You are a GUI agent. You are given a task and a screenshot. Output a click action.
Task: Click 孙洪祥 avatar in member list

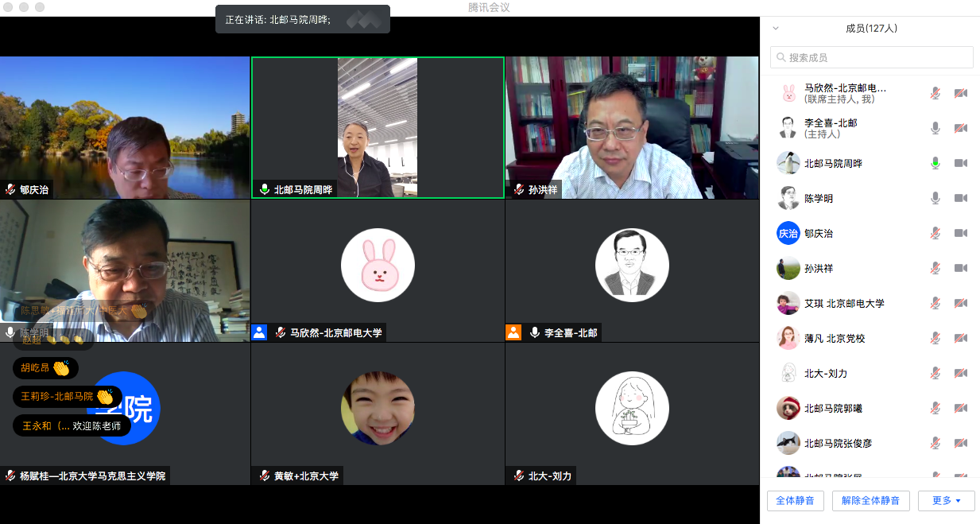[x=788, y=268]
